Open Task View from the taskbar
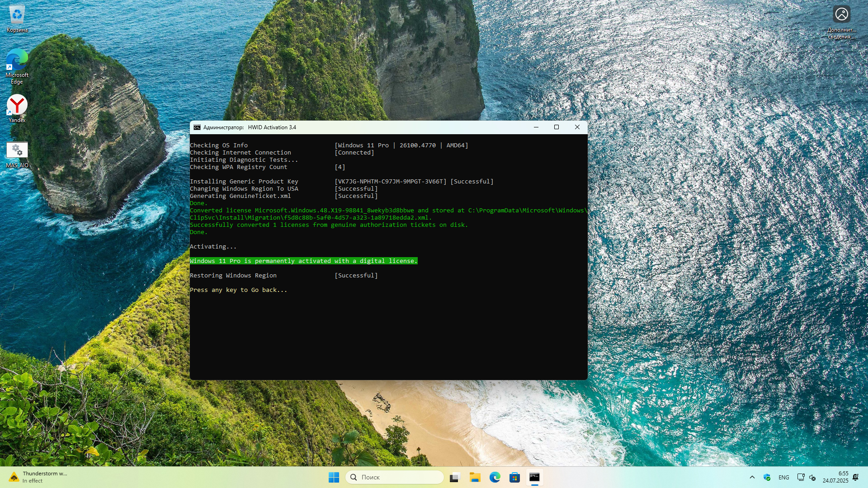The width and height of the screenshot is (868, 488). tap(455, 477)
